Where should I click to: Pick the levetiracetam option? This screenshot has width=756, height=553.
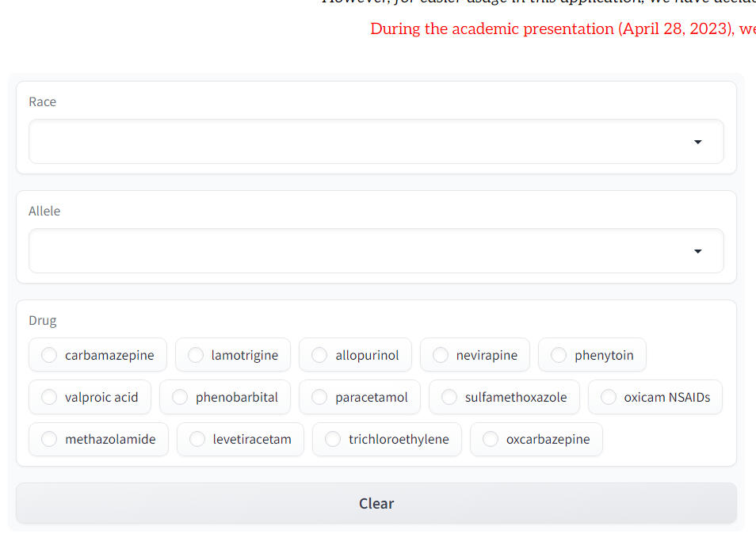click(x=197, y=439)
